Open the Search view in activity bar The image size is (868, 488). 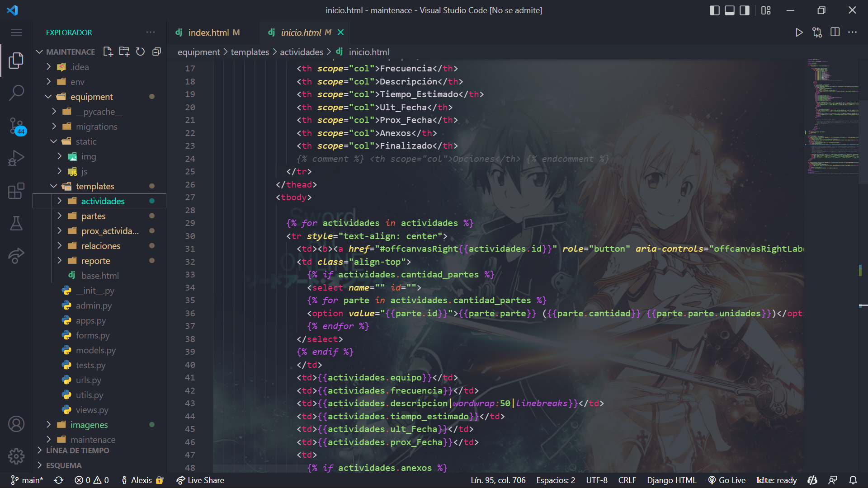point(16,93)
